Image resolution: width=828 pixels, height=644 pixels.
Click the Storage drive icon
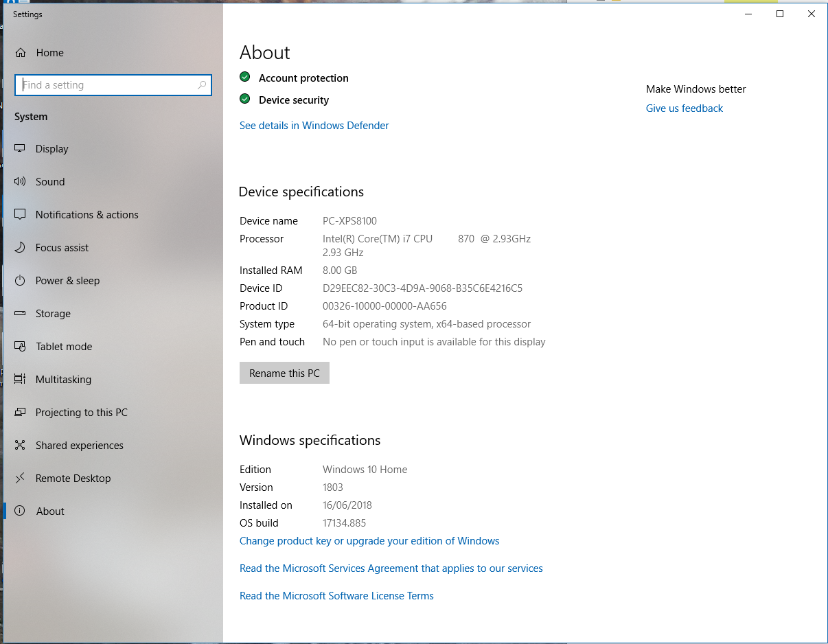click(x=21, y=314)
